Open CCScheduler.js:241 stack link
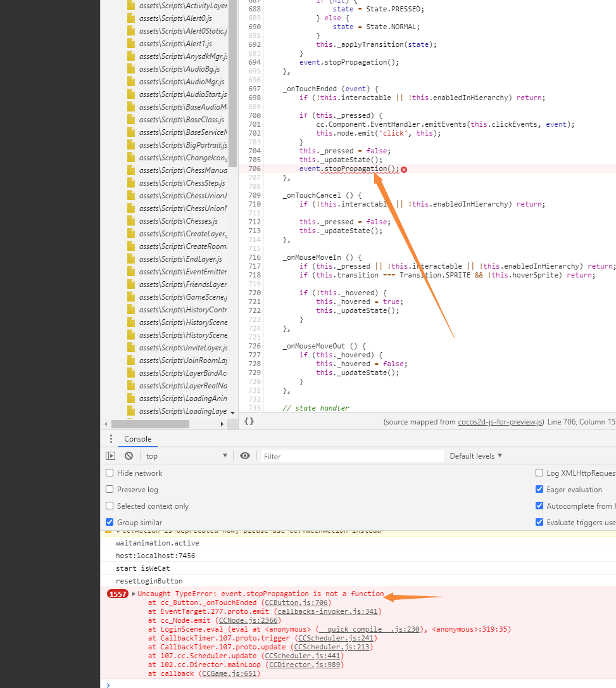This screenshot has height=688, width=616. coord(336,638)
